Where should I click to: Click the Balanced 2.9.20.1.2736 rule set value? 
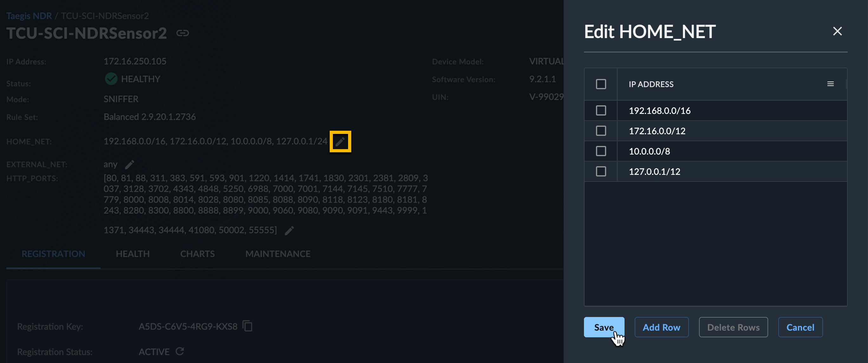click(150, 117)
